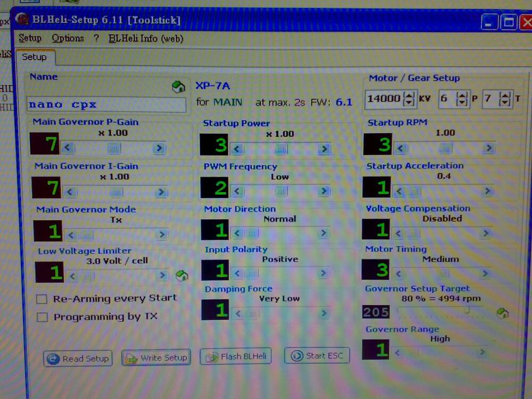Open BLHeli Info (web) menu
Viewport: 532px width, 399px height.
[x=146, y=38]
